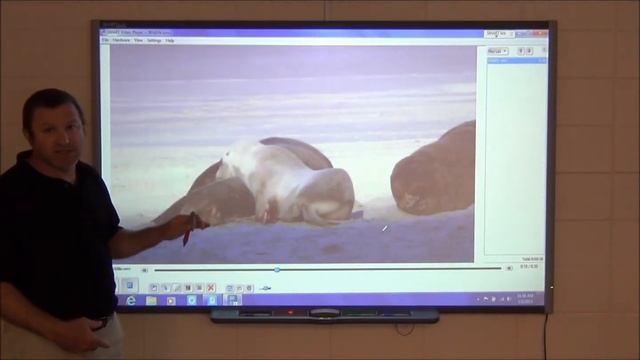The image size is (640, 360).
Task: Open the Action Center flag in the tray
Action: click(x=486, y=299)
